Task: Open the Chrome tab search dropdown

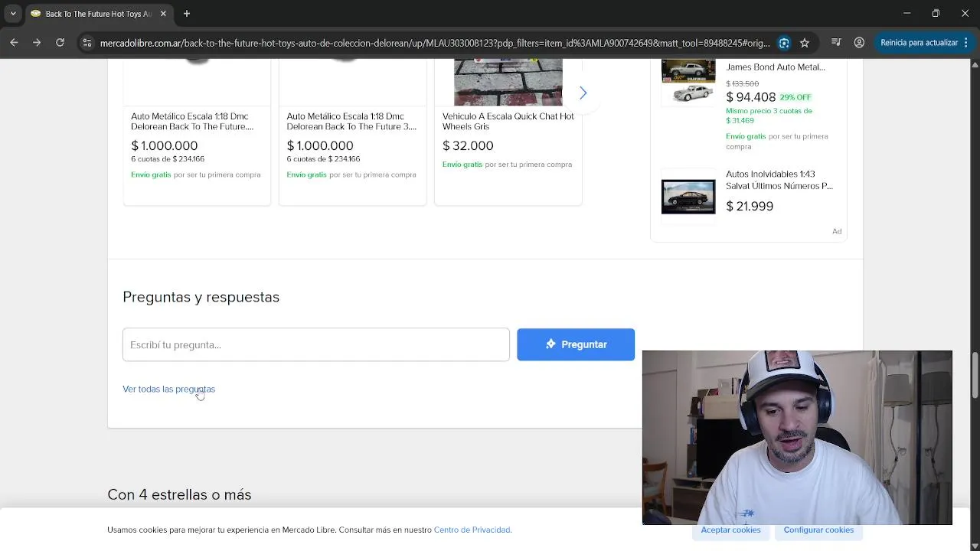Action: 13,13
